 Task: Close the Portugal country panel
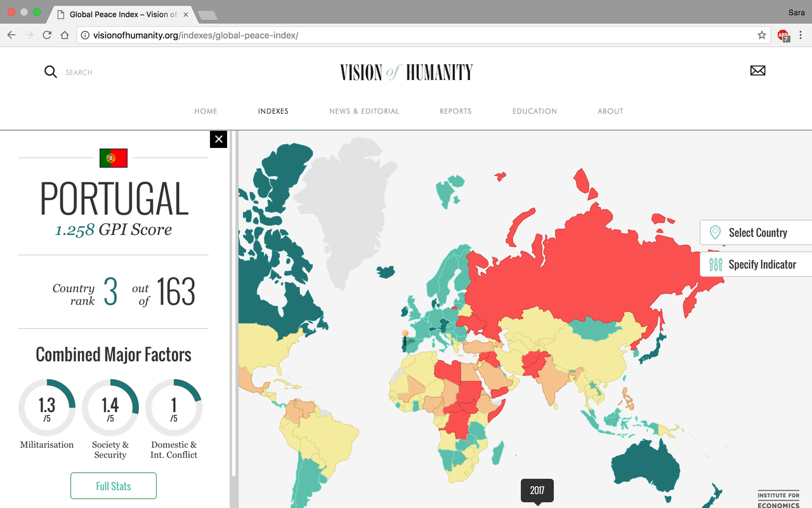click(218, 139)
